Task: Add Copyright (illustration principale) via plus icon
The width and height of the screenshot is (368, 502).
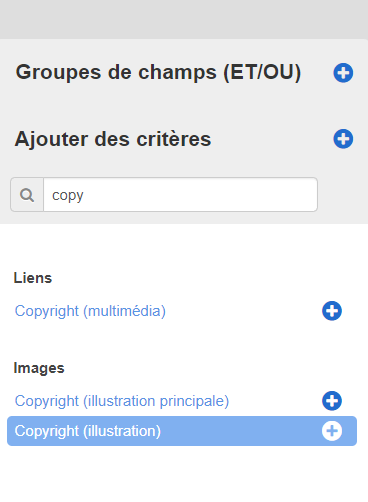Action: point(332,401)
